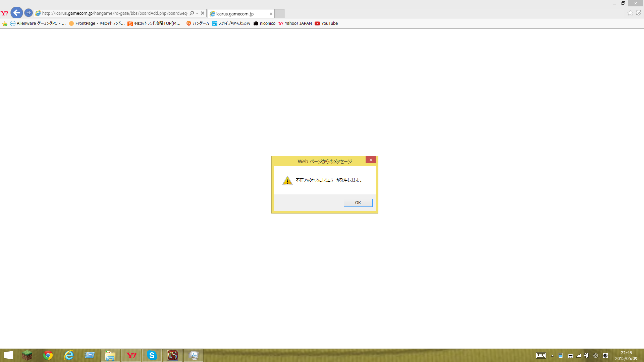Click the browser back arrow button
The width and height of the screenshot is (644, 362).
[17, 13]
